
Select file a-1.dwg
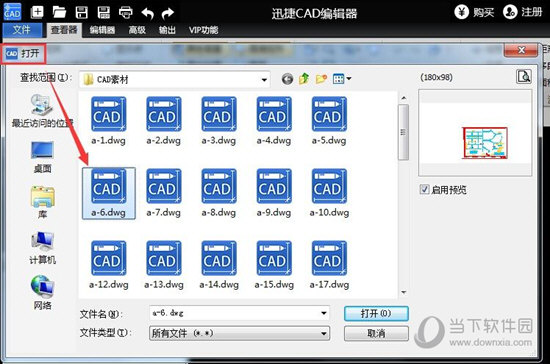click(x=108, y=121)
